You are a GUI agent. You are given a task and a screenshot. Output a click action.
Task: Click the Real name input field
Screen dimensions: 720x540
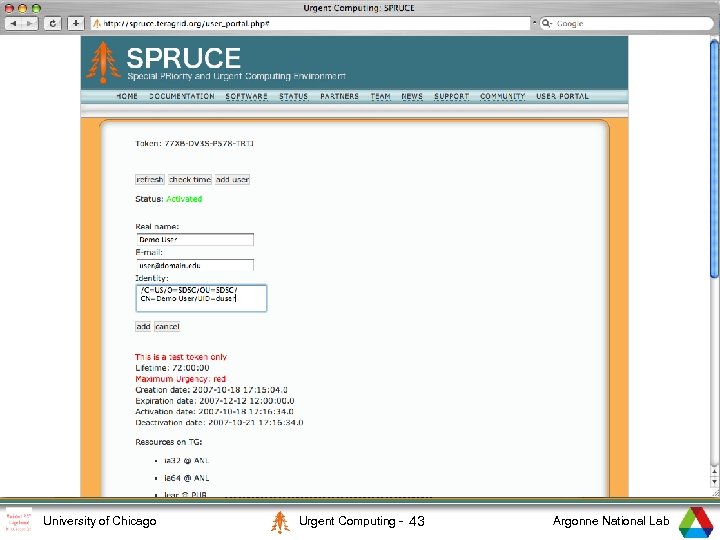click(x=195, y=239)
